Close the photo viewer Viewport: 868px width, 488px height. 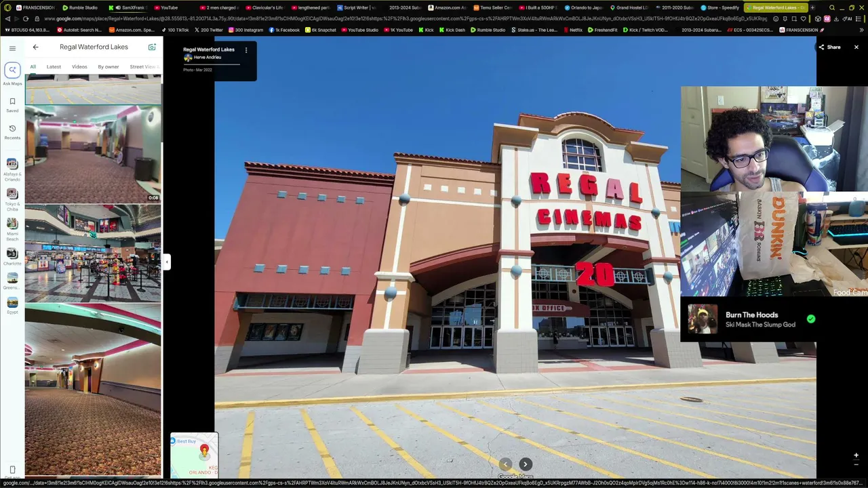(856, 47)
